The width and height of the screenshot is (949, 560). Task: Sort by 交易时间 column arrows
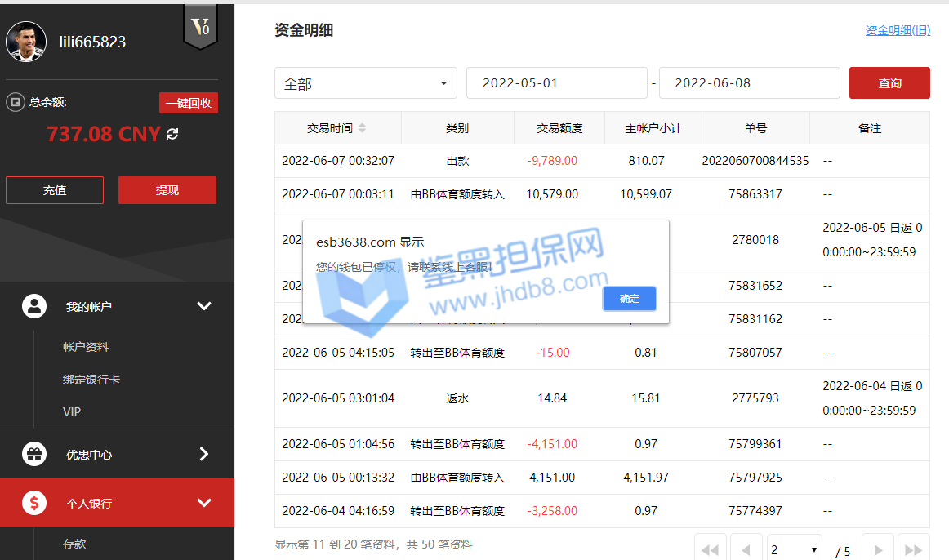[363, 128]
